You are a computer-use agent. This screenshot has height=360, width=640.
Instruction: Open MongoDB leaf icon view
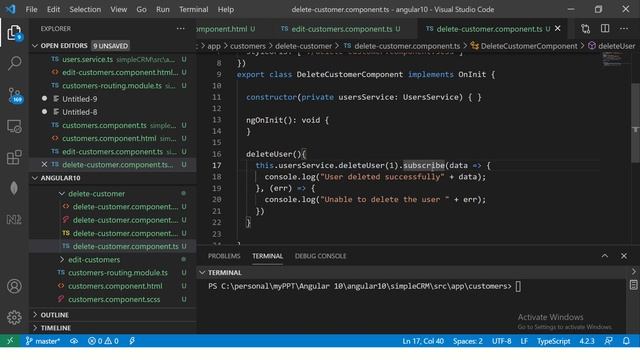(14, 188)
